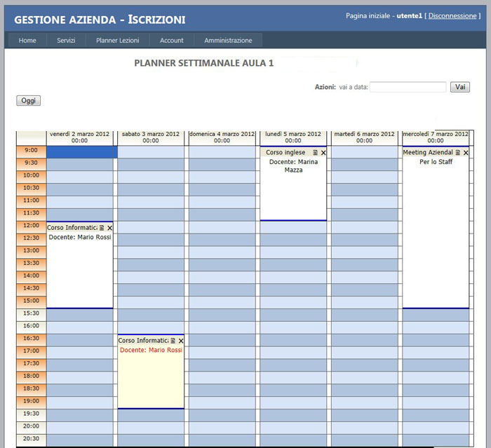Click the Oggi button

[28, 100]
